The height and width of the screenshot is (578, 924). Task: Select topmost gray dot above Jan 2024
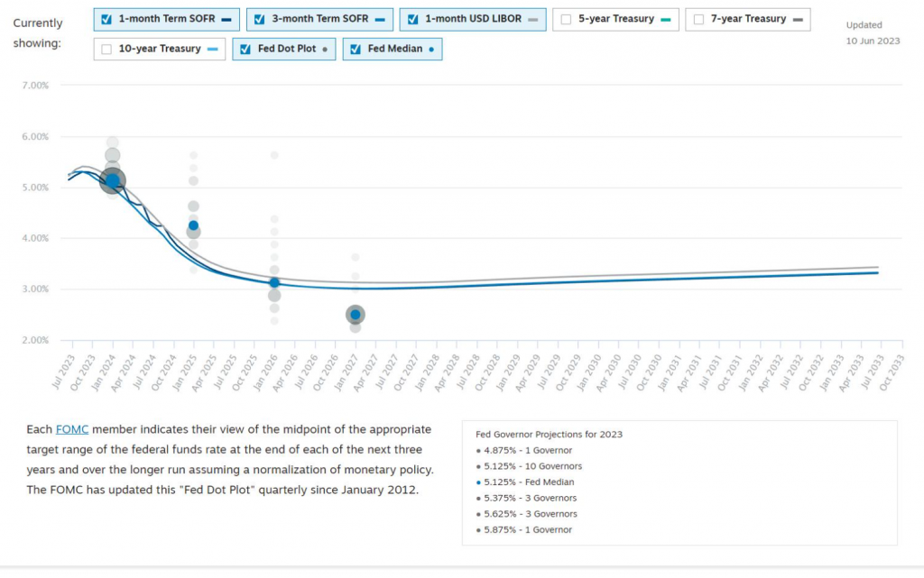click(112, 142)
